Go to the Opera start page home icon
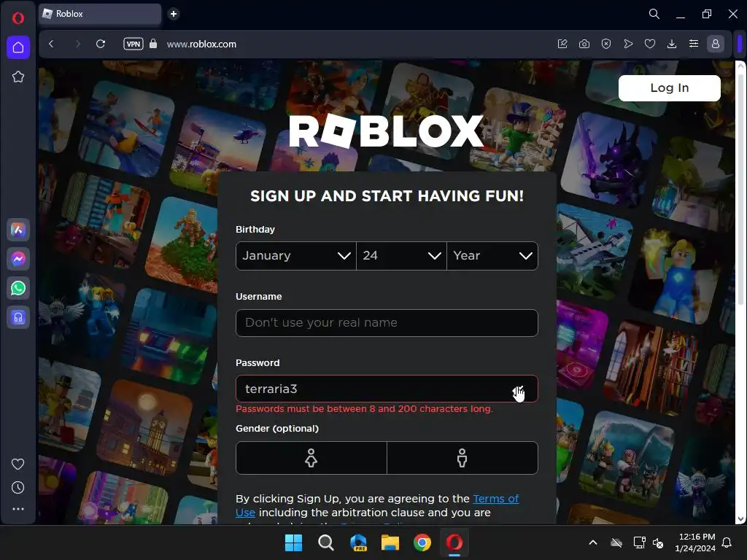The image size is (747, 560). 18,47
